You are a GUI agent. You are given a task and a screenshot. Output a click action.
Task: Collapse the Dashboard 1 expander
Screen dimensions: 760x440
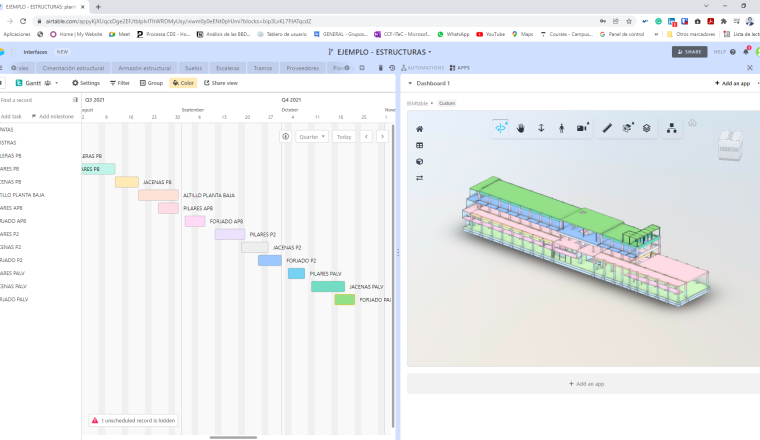point(410,83)
